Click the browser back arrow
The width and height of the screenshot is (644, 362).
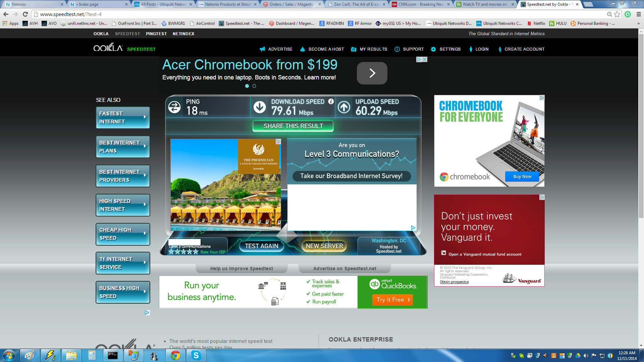(6, 14)
